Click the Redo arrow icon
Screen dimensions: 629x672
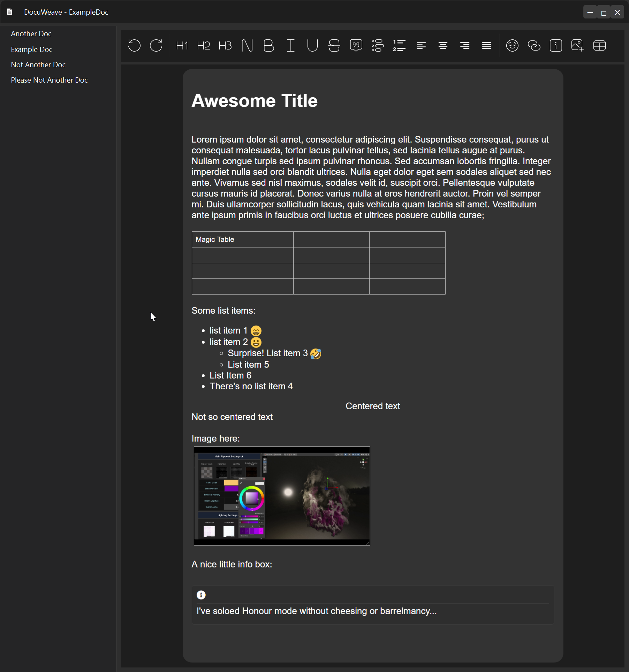click(x=156, y=46)
